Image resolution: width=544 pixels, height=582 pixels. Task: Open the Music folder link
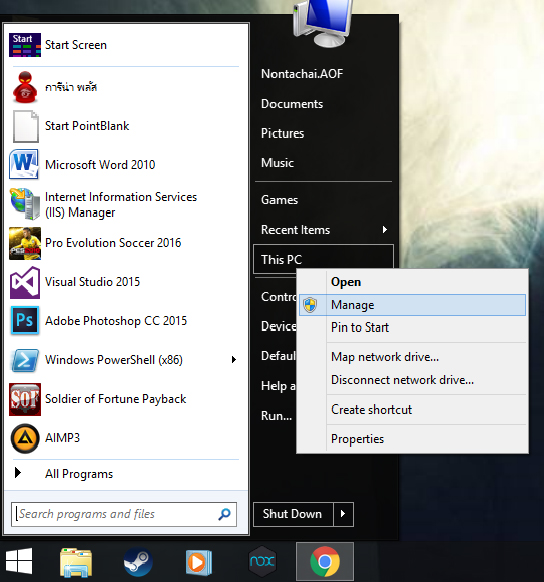coord(278,163)
